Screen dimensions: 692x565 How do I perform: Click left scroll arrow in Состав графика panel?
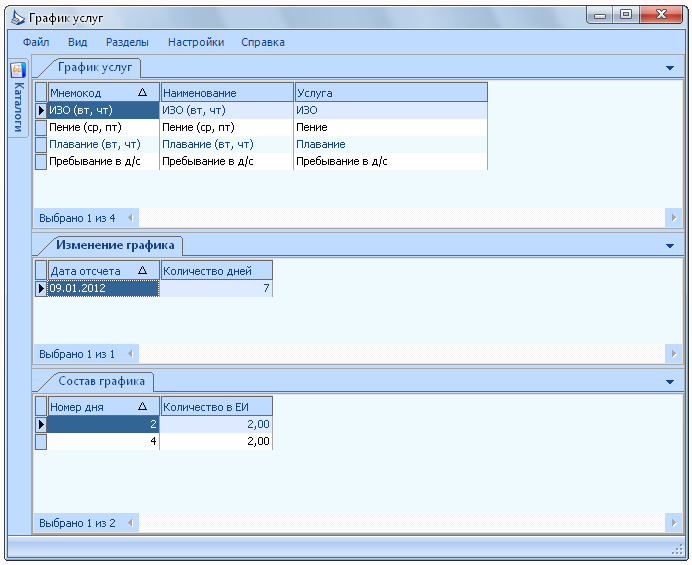[x=130, y=523]
